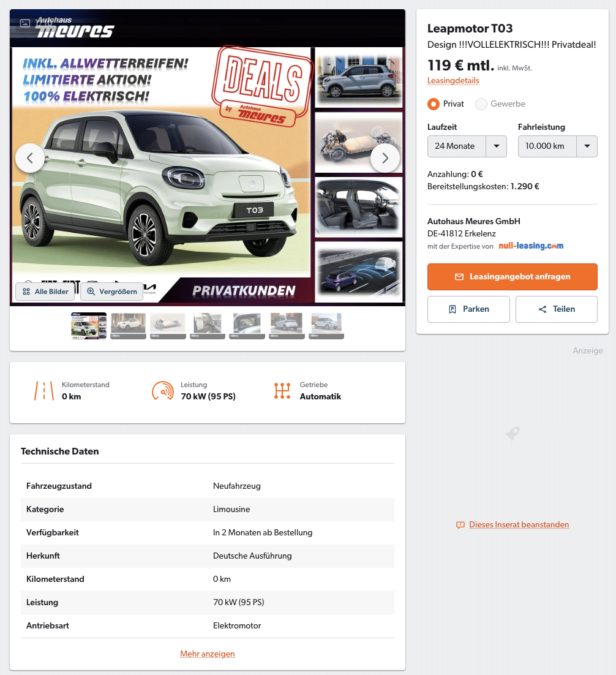616x675 pixels.
Task: Click the Getriebe gearshift icon
Action: coord(282,391)
